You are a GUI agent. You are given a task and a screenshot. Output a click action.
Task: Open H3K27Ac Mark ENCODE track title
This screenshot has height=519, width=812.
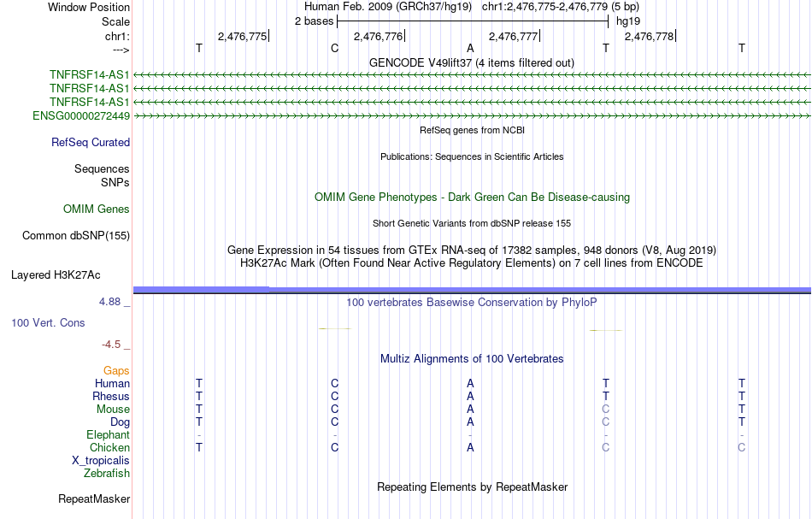471,263
